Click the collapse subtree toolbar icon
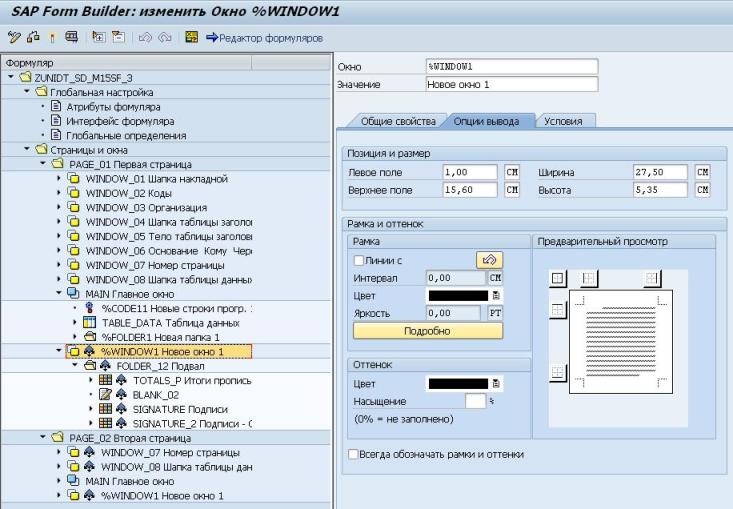 click(x=118, y=37)
